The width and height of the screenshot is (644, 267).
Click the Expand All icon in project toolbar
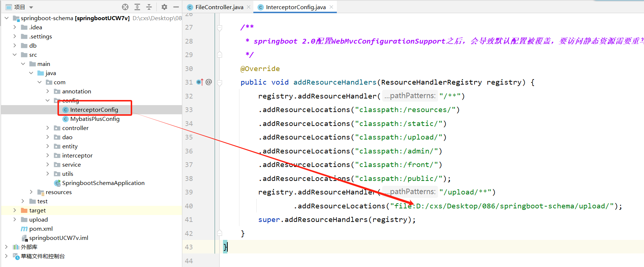pyautogui.click(x=137, y=7)
